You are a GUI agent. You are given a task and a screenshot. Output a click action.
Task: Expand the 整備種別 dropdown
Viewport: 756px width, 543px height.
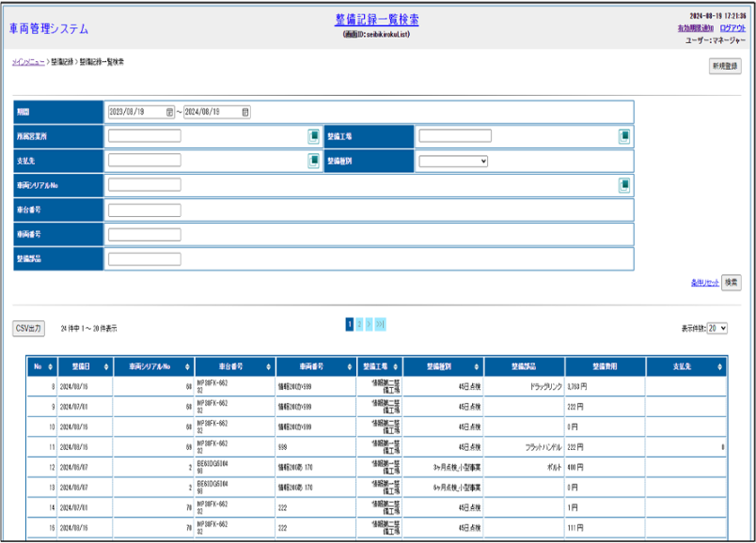click(x=453, y=161)
